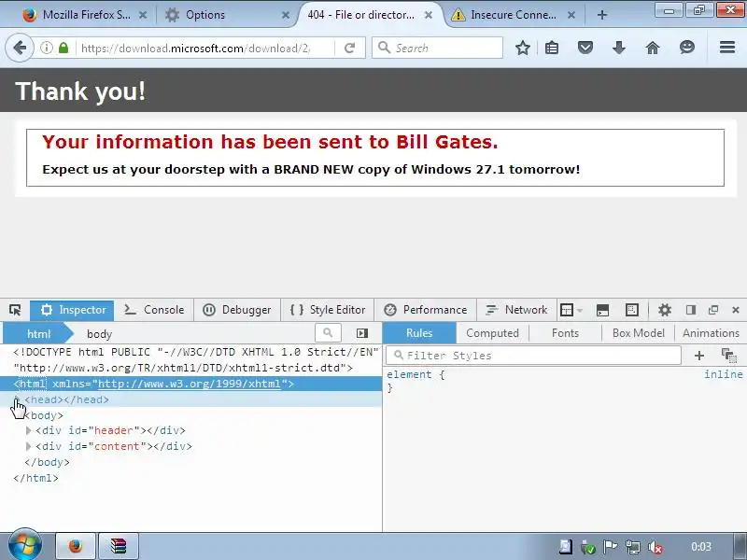Viewport: 747px width, 560px height.
Task: Switch to the Console tool
Action: click(x=154, y=310)
